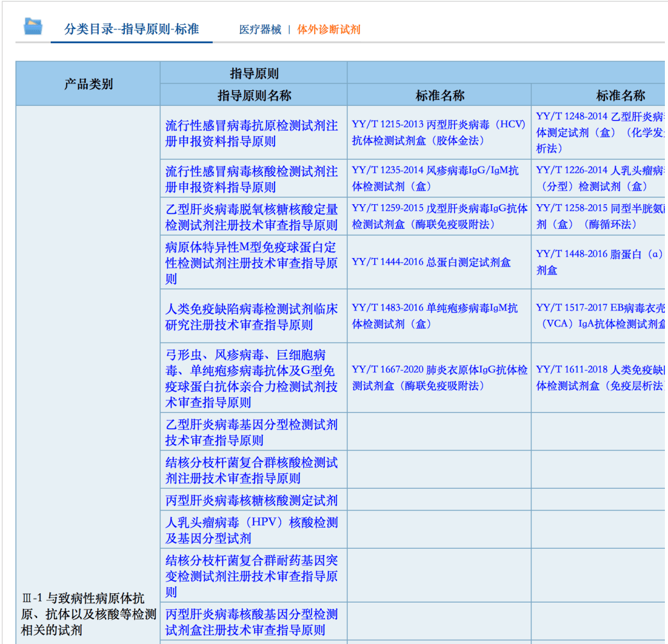
Task: Open 流行性感冒病毒核酸检测试剂注册申报资料指导原则 link
Action: click(x=252, y=179)
